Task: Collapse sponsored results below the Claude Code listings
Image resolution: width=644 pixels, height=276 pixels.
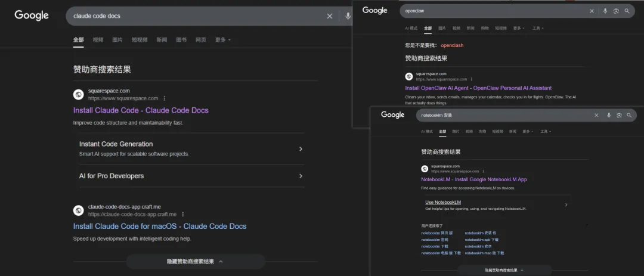Action: point(195,261)
